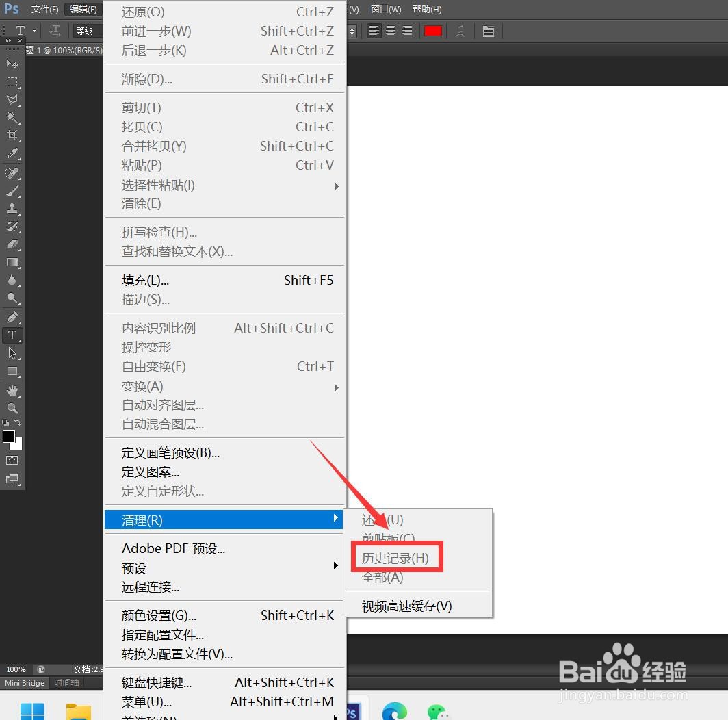Choose 菜单(U)... menu item
728x720 pixels.
pos(224,702)
